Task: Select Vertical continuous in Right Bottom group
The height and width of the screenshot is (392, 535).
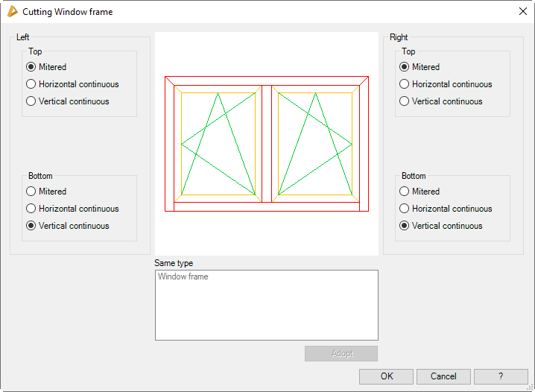Action: [405, 226]
